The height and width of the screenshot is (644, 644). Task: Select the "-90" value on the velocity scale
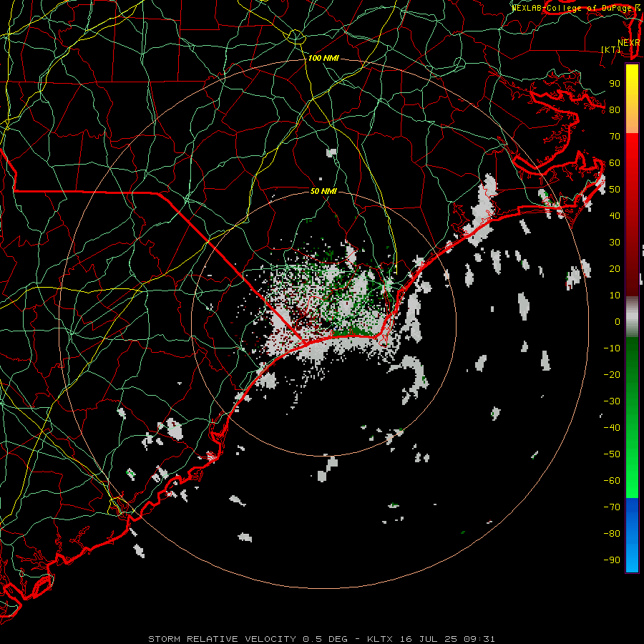(612, 560)
